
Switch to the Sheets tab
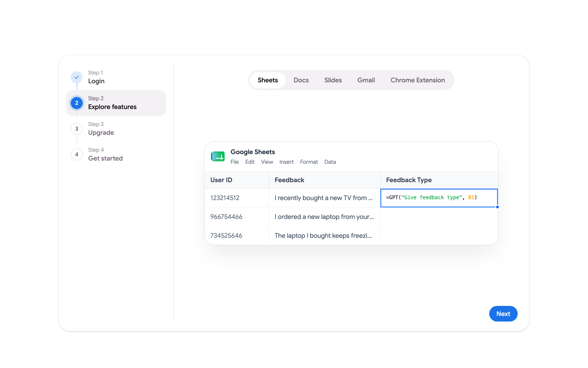pyautogui.click(x=268, y=80)
